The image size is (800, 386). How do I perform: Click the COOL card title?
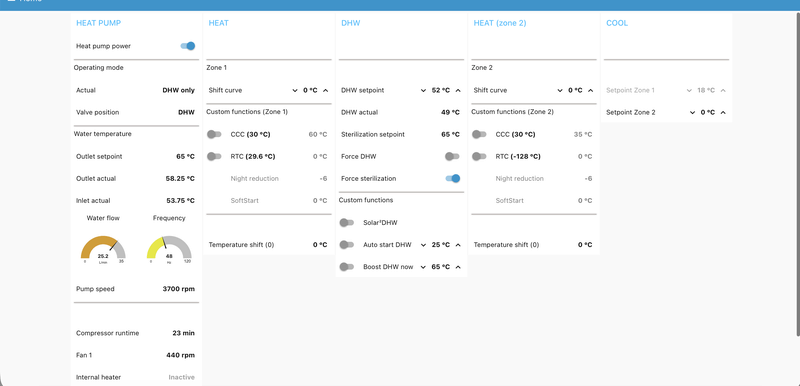(617, 23)
